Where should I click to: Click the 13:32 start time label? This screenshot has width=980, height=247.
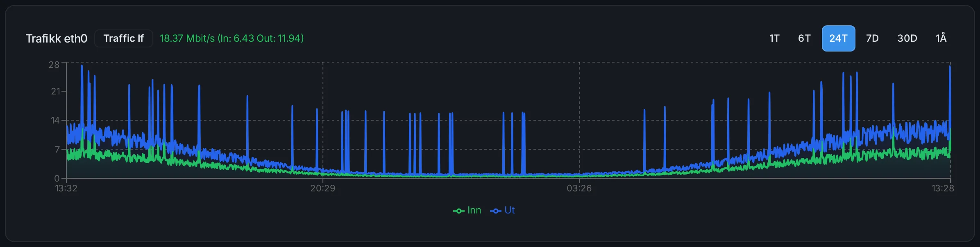point(66,189)
